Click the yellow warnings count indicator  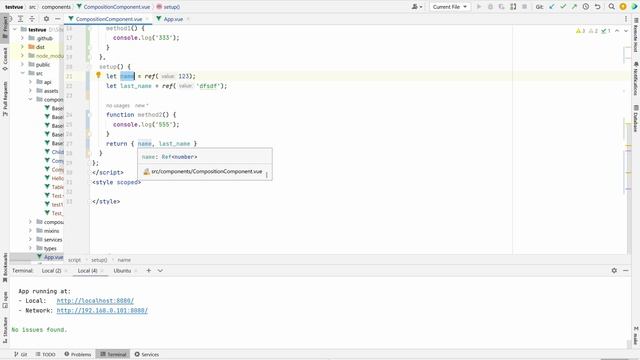580,31
